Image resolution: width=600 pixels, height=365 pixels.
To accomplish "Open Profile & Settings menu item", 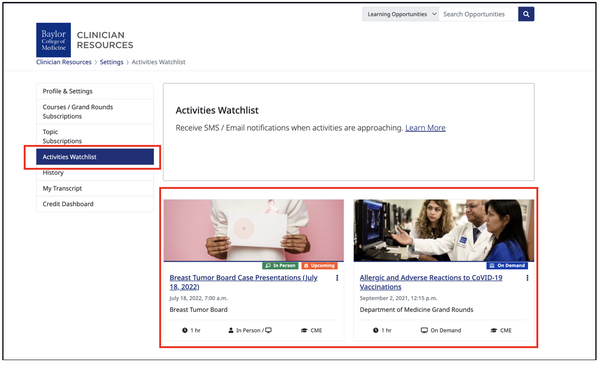I will pos(95,91).
